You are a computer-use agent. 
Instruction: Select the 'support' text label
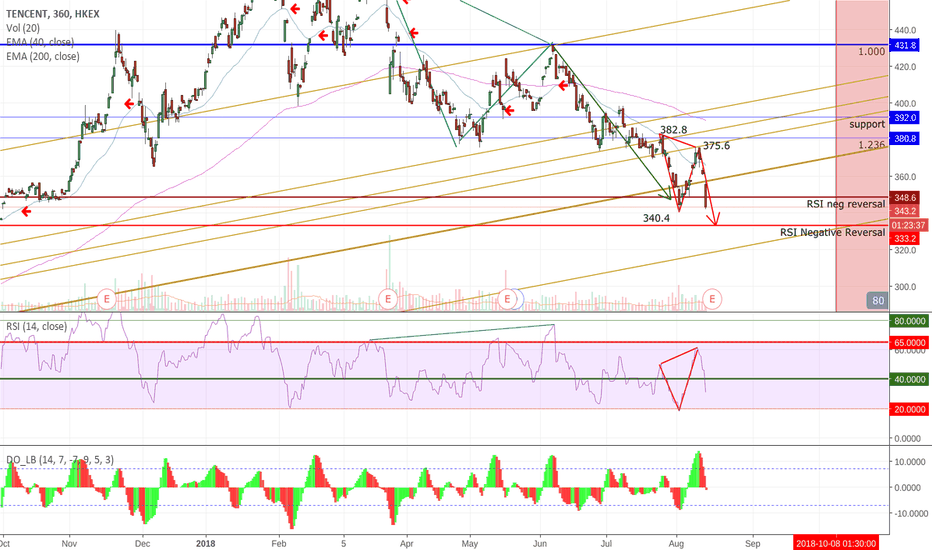[867, 124]
